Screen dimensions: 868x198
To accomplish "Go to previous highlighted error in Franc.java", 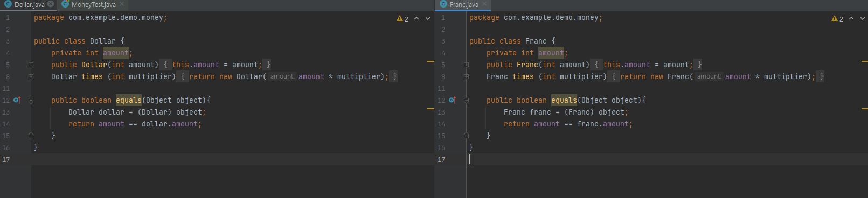I will (x=851, y=18).
